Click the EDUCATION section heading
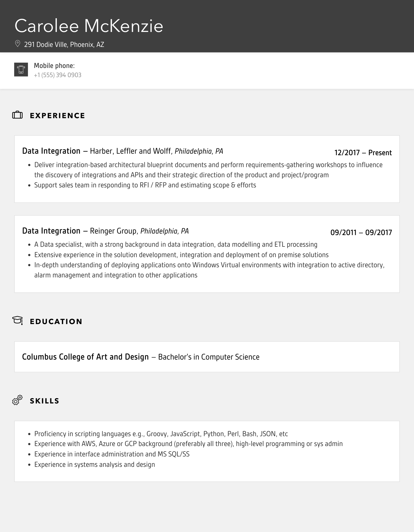The width and height of the screenshot is (414, 532). (56, 322)
